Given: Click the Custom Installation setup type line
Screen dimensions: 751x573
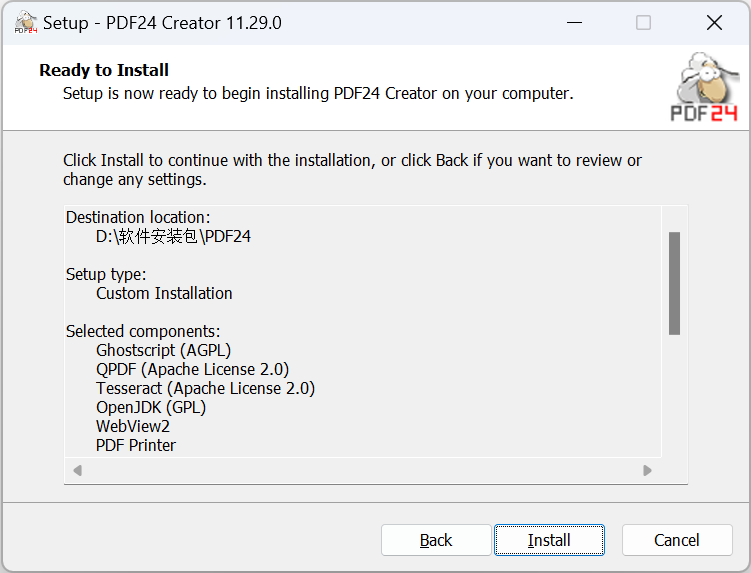Looking at the screenshot, I should click(x=164, y=293).
